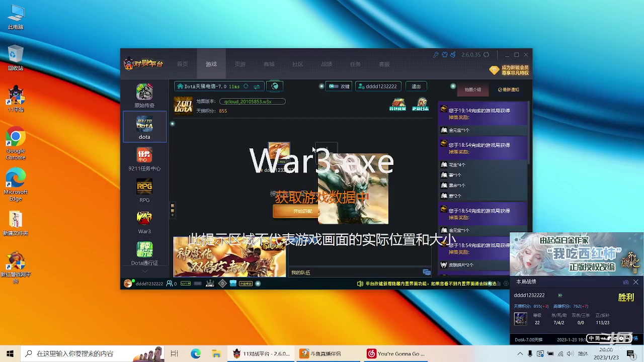Select the map version qcloud_20105853.w3x field
This screenshot has width=644, height=362.
tap(252, 102)
